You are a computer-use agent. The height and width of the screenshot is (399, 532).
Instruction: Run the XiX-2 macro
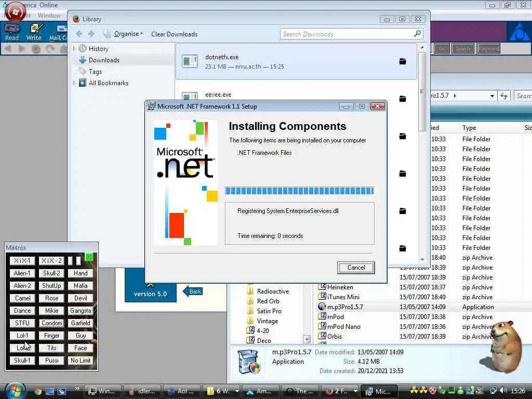click(x=51, y=261)
